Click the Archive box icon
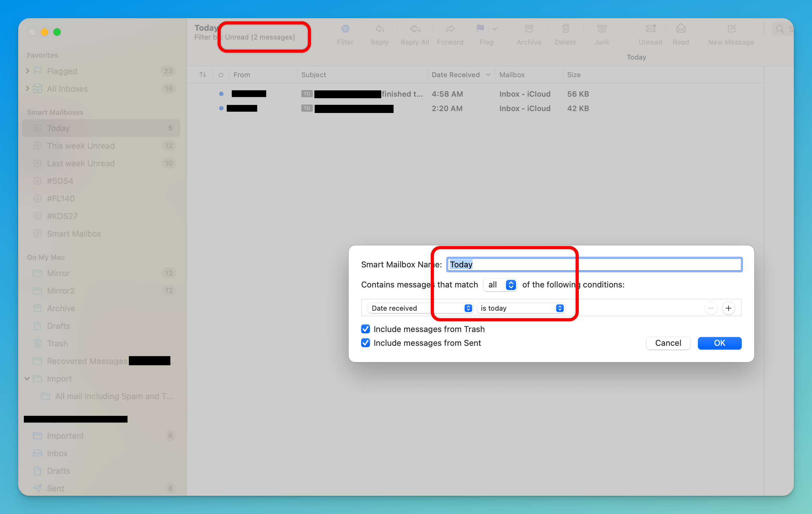 pyautogui.click(x=528, y=29)
